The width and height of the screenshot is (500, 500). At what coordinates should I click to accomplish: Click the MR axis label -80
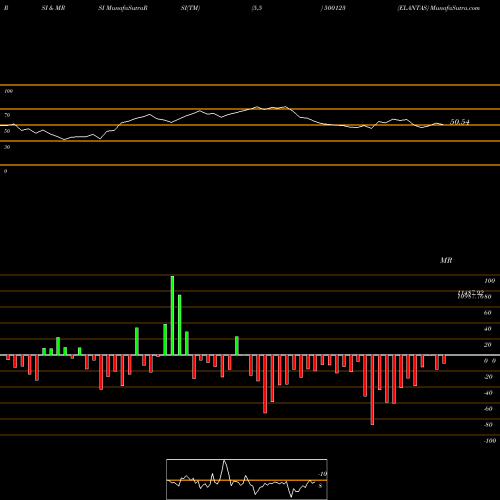coord(488,425)
